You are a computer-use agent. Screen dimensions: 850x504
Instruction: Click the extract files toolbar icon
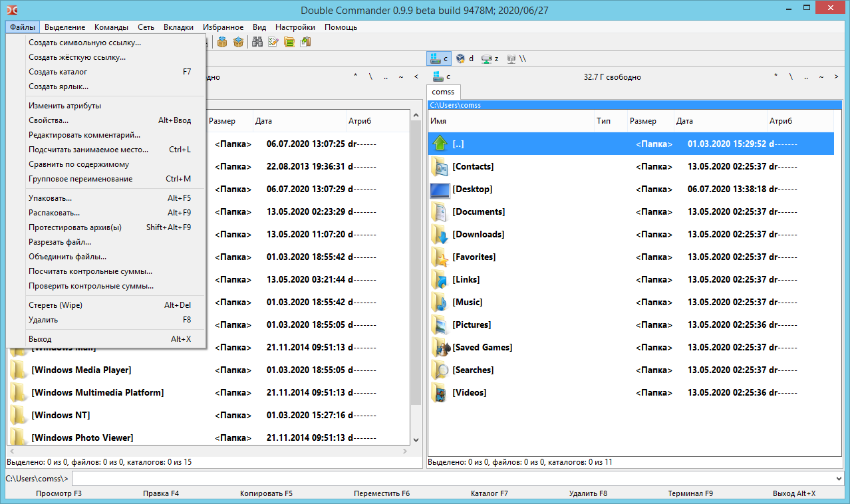(238, 42)
